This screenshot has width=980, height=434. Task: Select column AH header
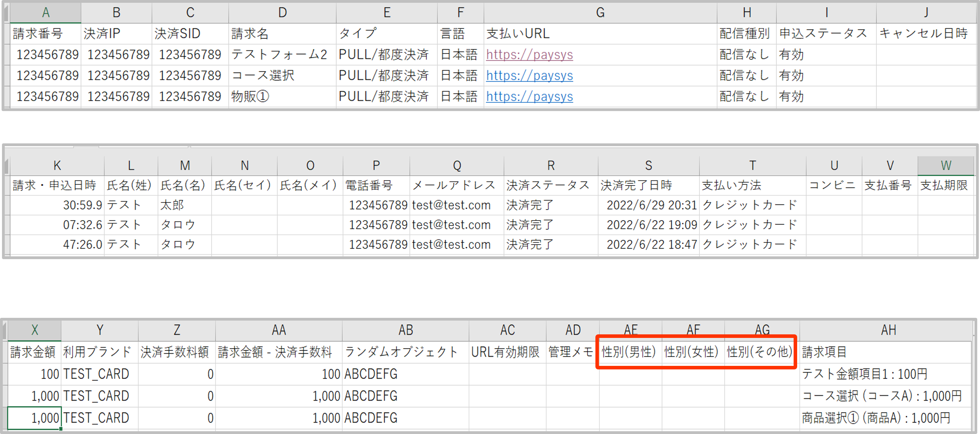click(x=888, y=330)
